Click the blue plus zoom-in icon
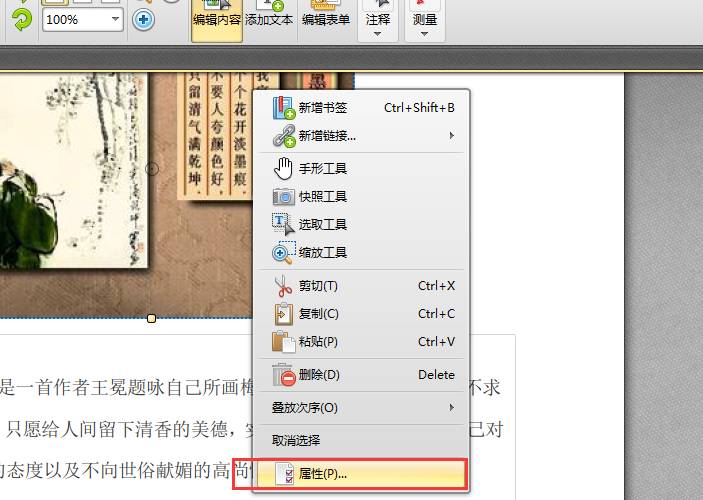This screenshot has height=500, width=703. point(143,20)
